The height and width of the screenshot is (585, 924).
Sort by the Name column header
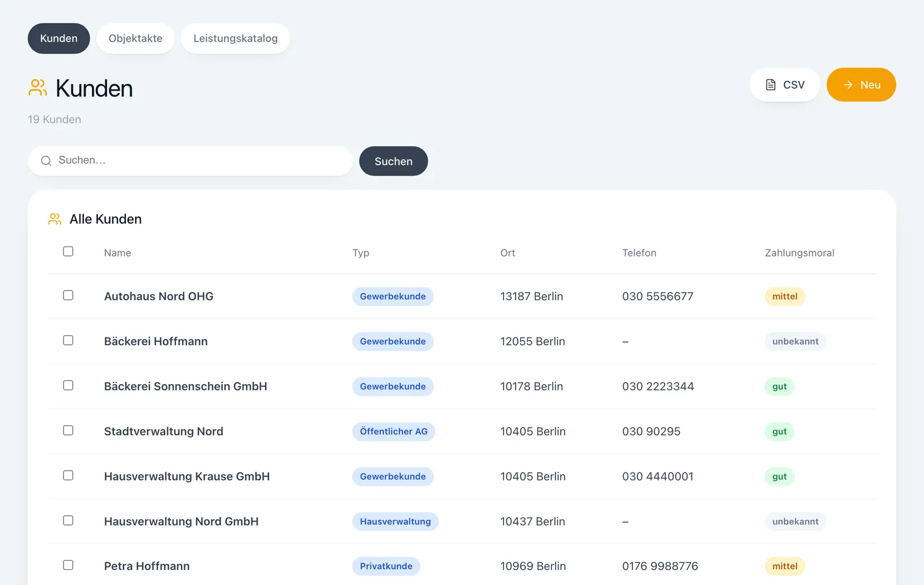(117, 253)
